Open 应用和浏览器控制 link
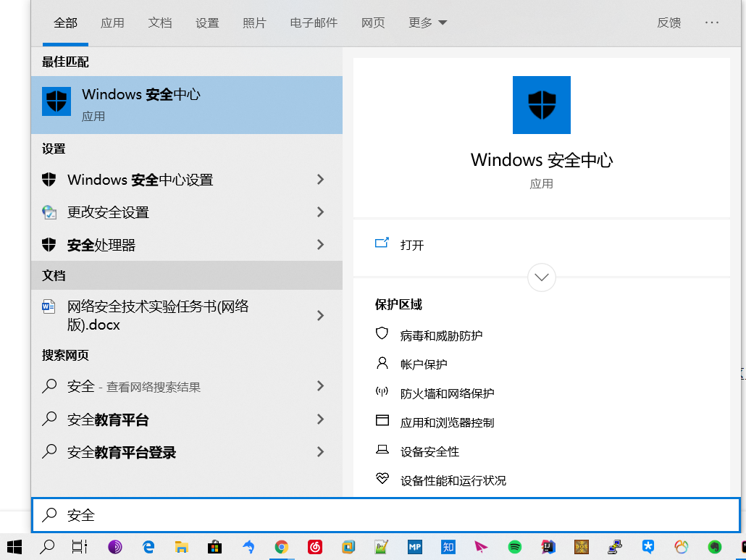 pyautogui.click(x=447, y=422)
